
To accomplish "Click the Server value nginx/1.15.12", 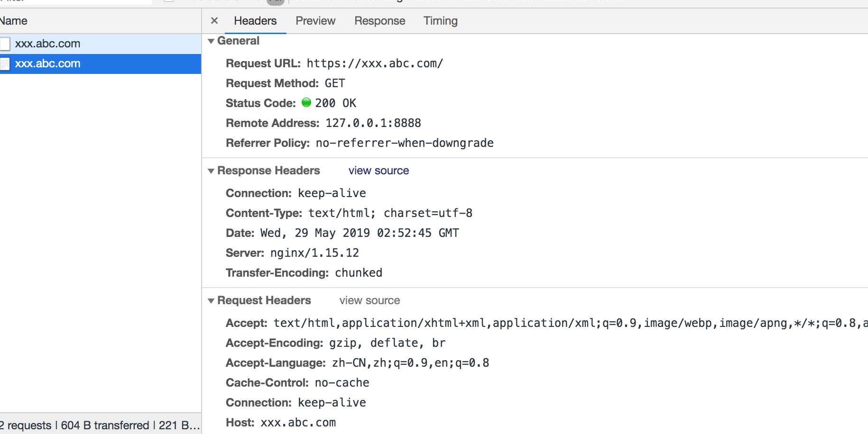I will coord(314,253).
